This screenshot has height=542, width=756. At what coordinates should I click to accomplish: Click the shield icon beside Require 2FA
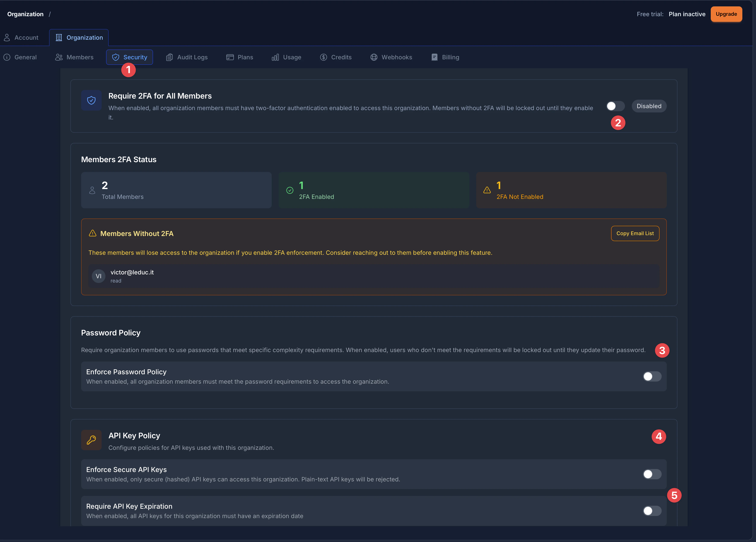[91, 100]
